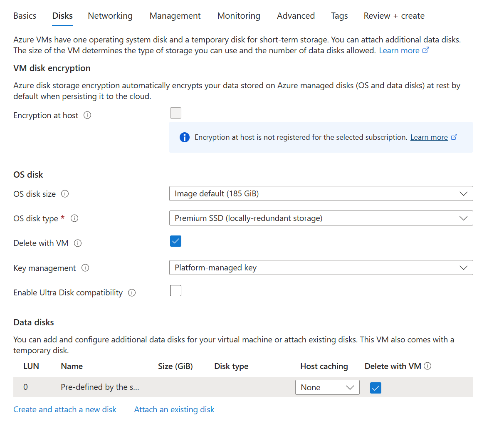
Task: Open the Delete with VM tooltip in Data disks header
Action: pyautogui.click(x=428, y=366)
